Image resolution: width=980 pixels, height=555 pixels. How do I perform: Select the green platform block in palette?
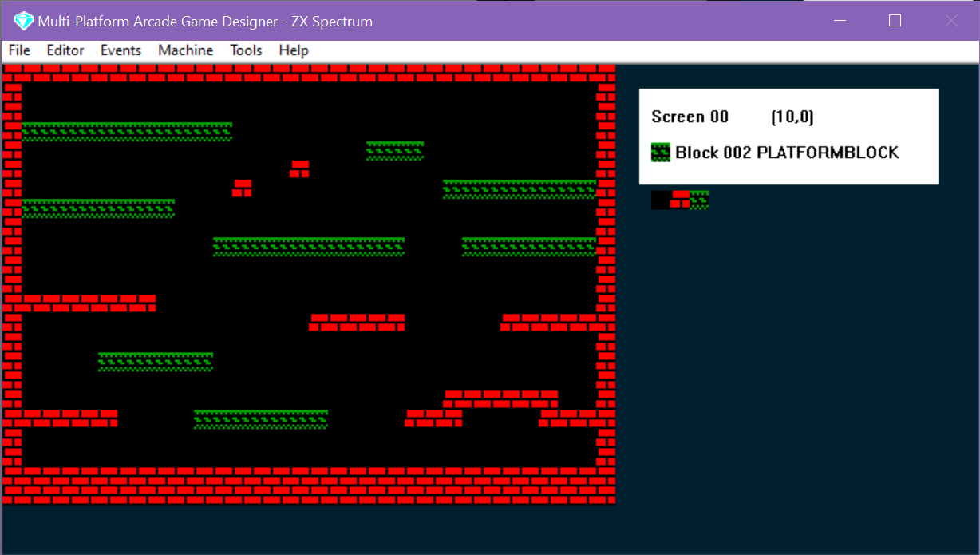699,200
